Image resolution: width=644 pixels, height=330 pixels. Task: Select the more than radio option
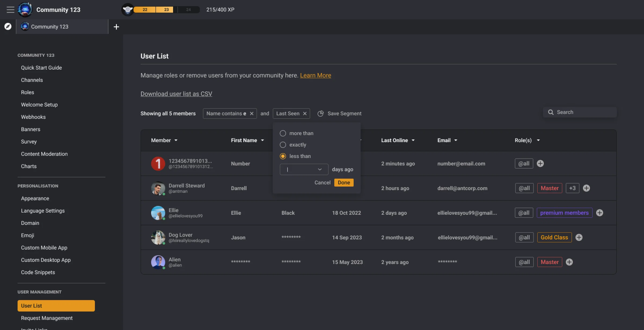[x=283, y=133]
